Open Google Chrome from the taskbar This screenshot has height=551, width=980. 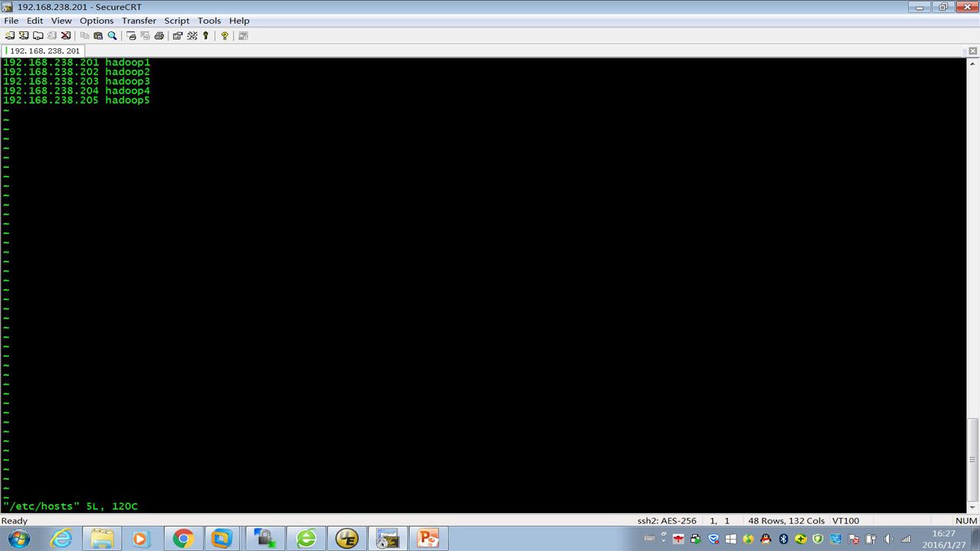(x=182, y=539)
